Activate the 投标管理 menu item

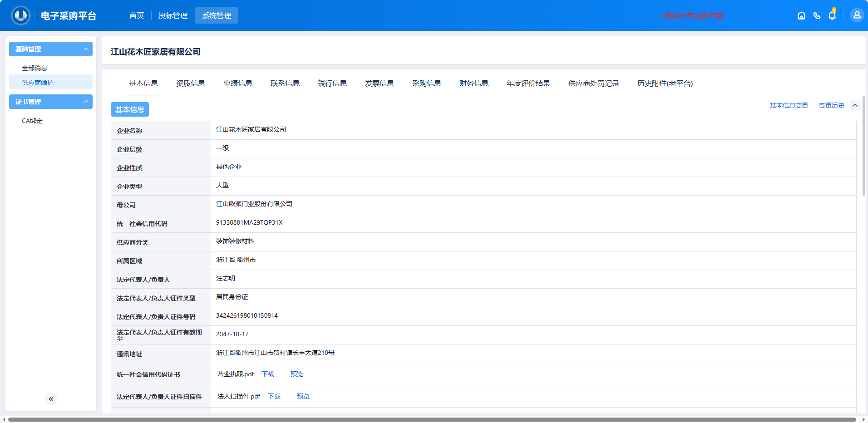click(x=173, y=15)
